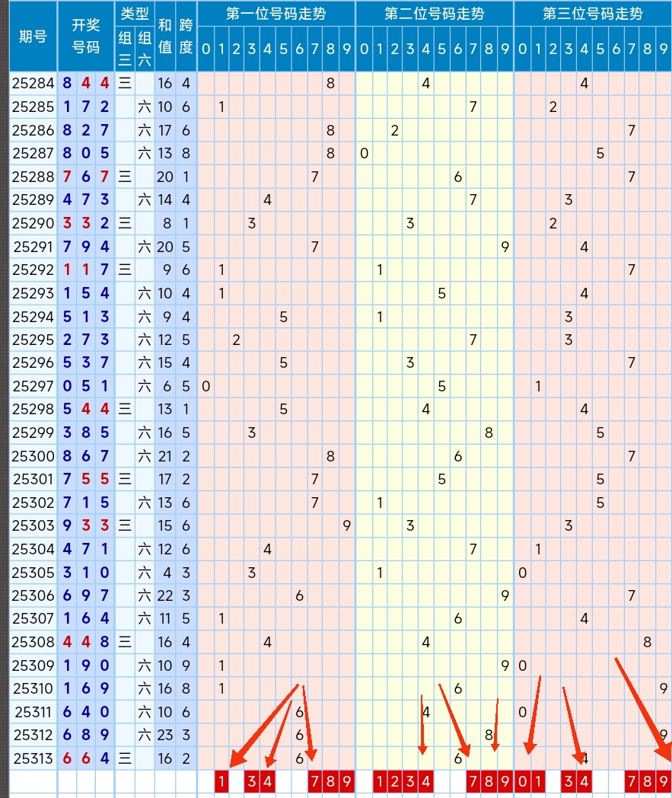Select issue number 25300
This screenshot has width=672, height=798.
pyautogui.click(x=33, y=455)
